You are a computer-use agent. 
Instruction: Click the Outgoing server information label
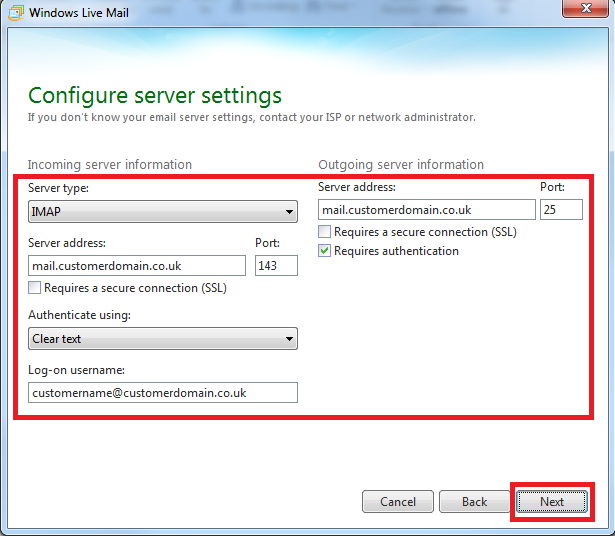tap(401, 165)
